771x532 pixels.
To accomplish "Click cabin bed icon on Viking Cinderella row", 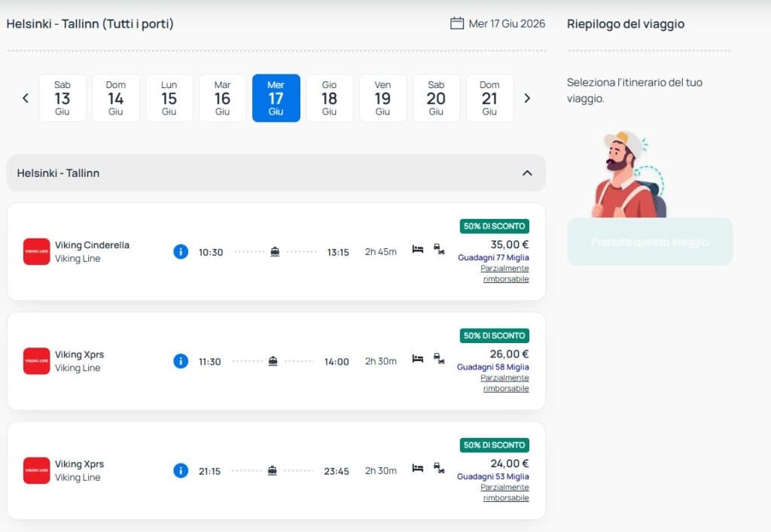I will [x=417, y=249].
